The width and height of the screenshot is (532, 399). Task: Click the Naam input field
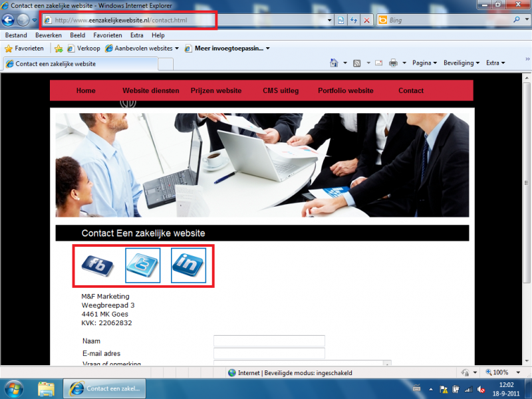tap(269, 341)
